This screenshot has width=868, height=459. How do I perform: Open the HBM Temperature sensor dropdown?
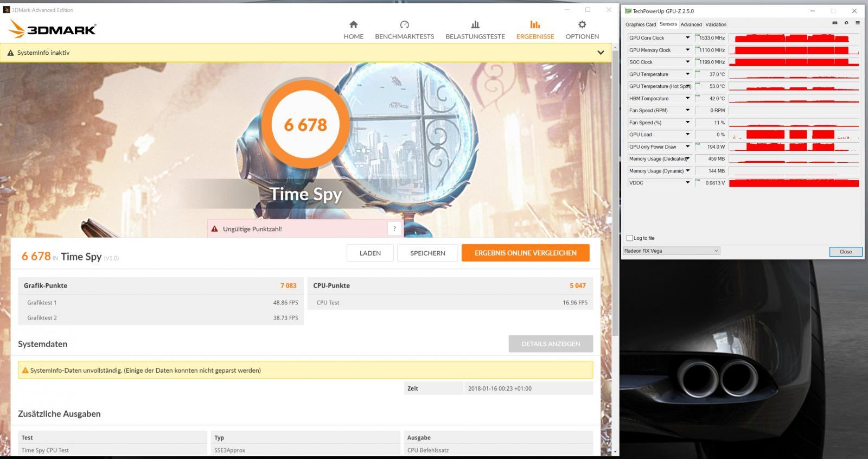[x=687, y=98]
